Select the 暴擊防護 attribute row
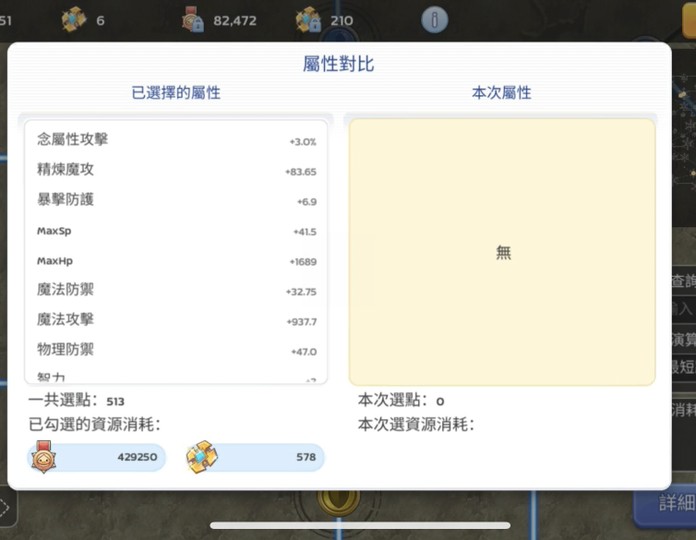Viewport: 696px width, 540px height. (x=176, y=200)
